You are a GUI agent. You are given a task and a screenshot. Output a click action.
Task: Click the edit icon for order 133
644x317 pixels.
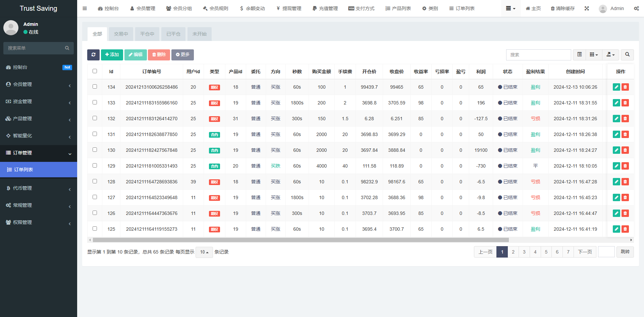[x=616, y=103]
